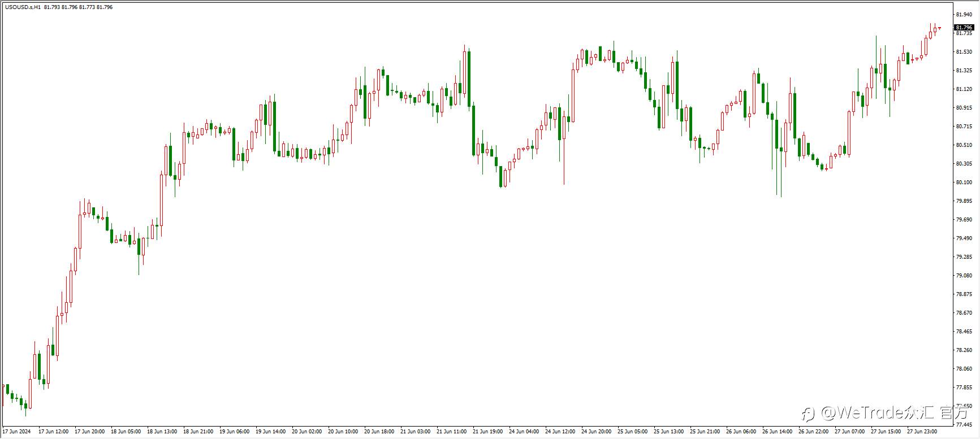
Task: Click the 21 Jun 11:00 time label
Action: [452, 432]
